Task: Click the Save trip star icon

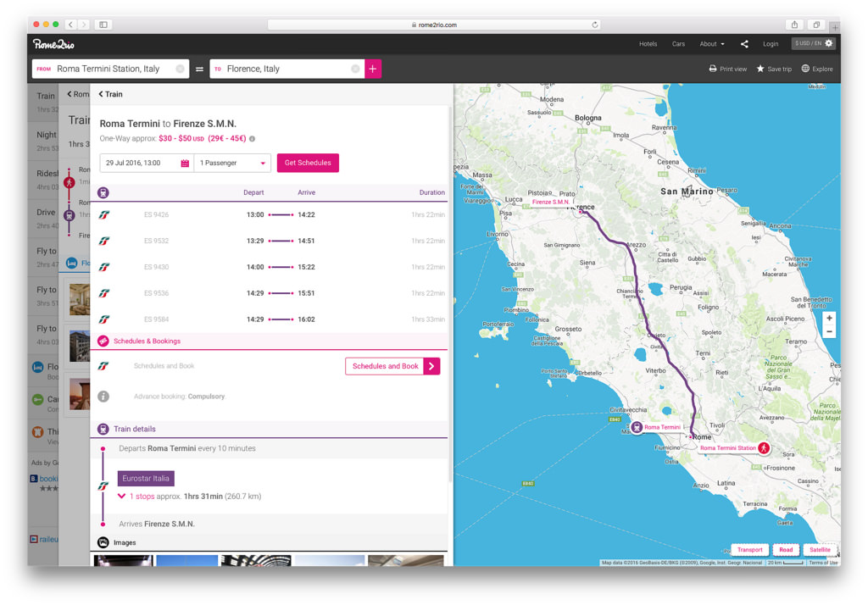Action: (760, 69)
